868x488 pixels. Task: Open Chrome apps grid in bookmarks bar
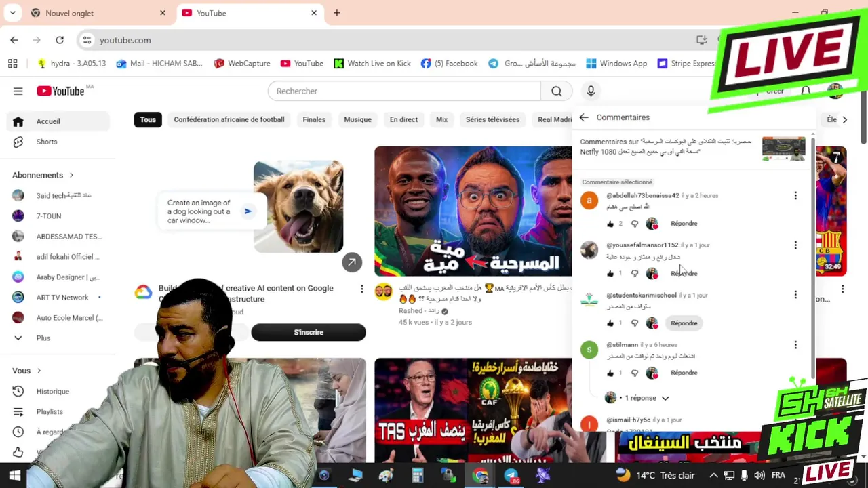coord(12,63)
